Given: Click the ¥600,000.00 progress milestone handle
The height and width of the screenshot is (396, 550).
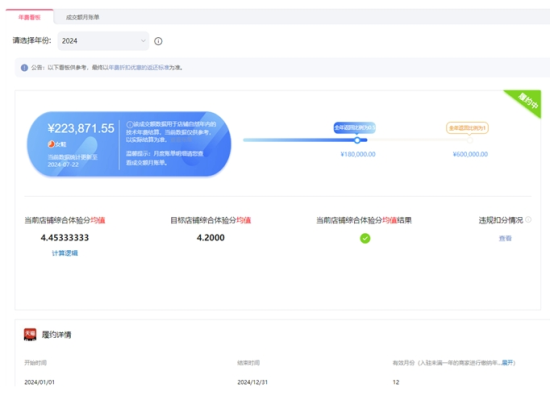Looking at the screenshot, I should coord(470,140).
